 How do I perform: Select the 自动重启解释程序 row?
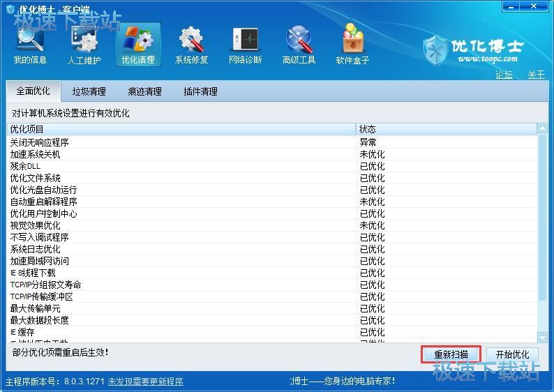click(271, 202)
